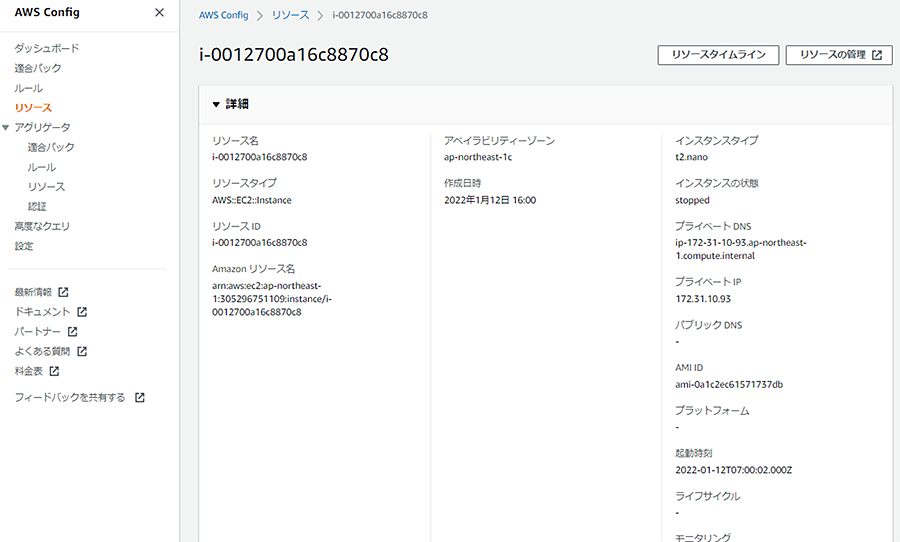The width and height of the screenshot is (900, 542).
Task: Click stopped instance state value
Action: click(x=692, y=200)
